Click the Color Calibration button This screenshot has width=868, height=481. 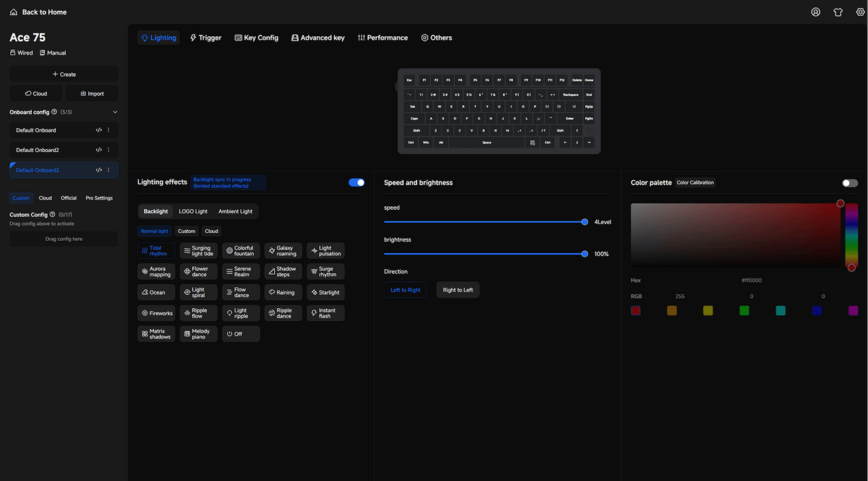[695, 183]
